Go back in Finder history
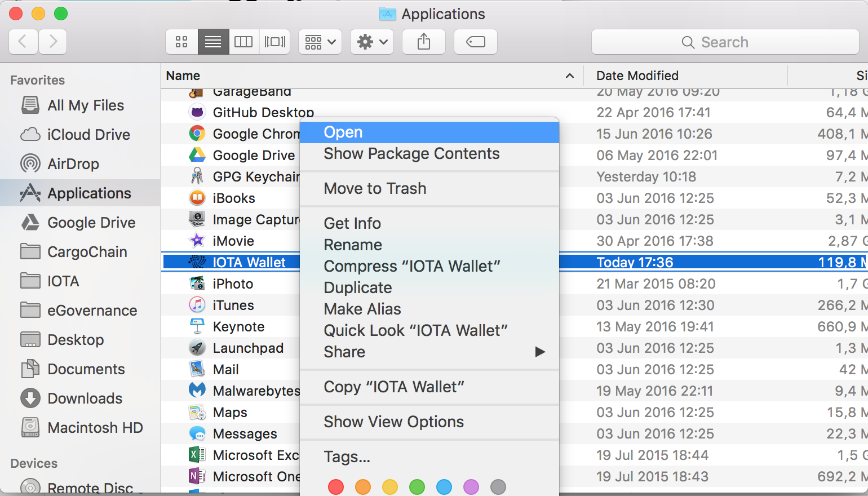868x496 pixels. click(x=24, y=42)
